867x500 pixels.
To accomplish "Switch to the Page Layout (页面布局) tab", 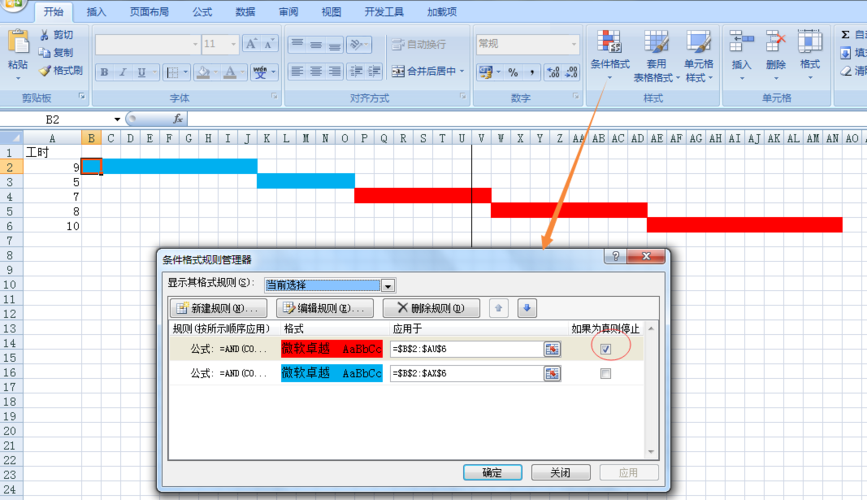I will click(x=149, y=12).
